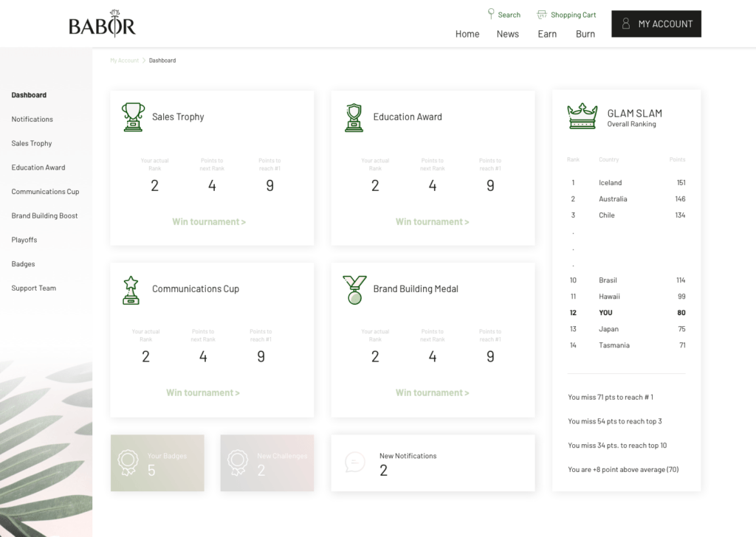
Task: Click 'You miss 34 pts. to reach top 10'
Action: pyautogui.click(x=617, y=446)
